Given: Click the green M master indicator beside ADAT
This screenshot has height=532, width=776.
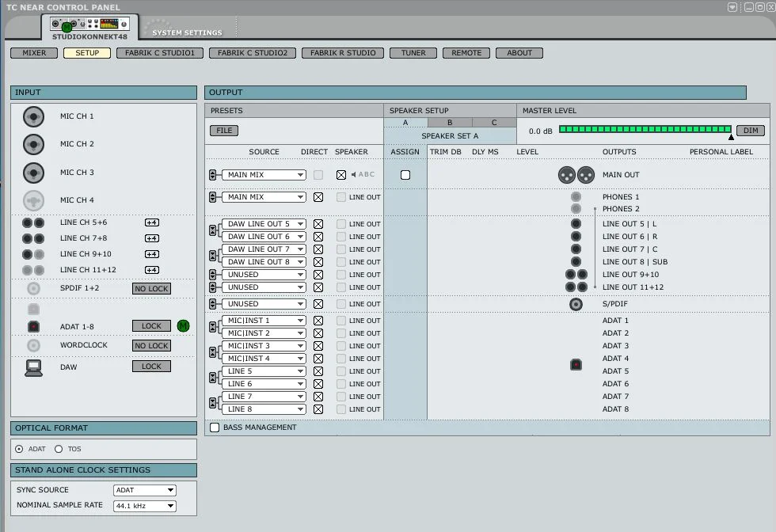Looking at the screenshot, I should click(183, 326).
